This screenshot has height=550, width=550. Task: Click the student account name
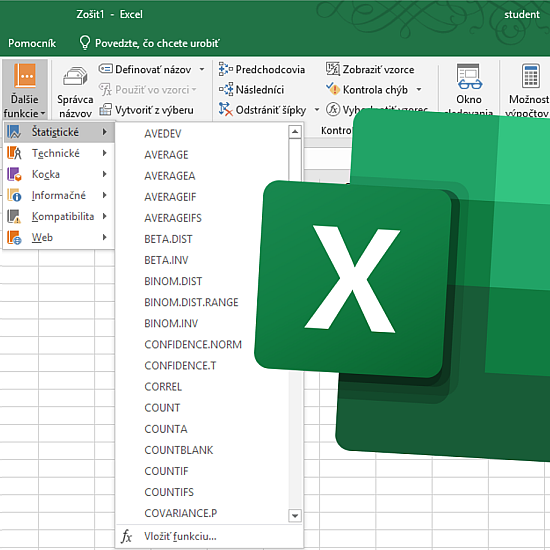point(522,14)
